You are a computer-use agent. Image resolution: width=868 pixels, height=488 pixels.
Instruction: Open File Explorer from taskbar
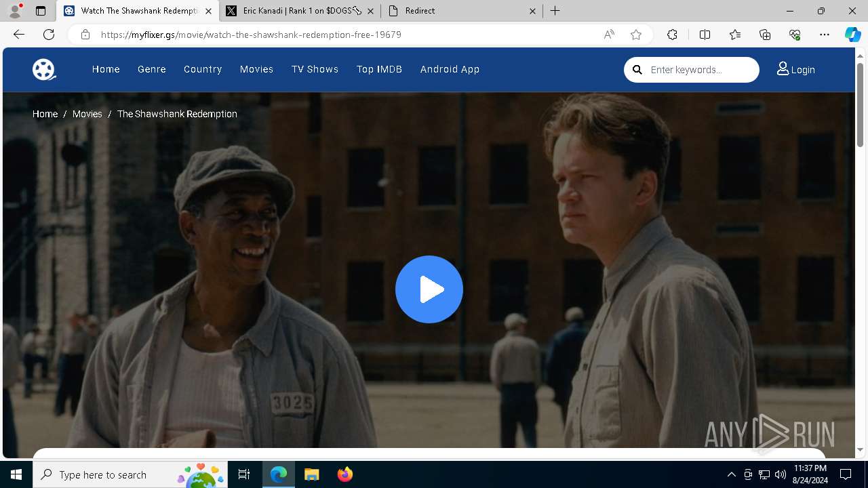point(311,474)
